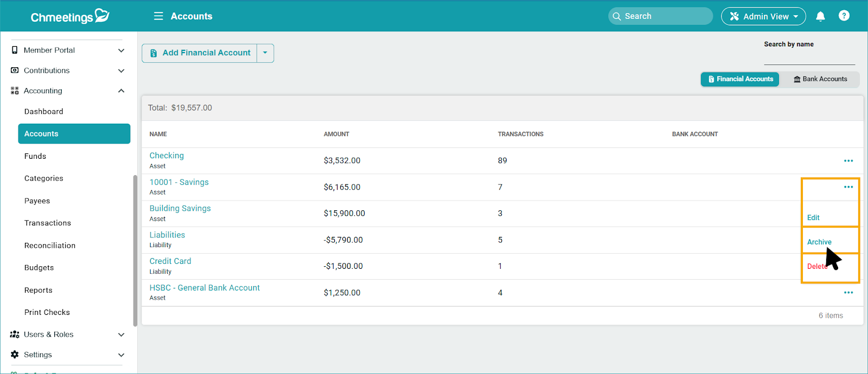Click the Settings gear in sidebar
This screenshot has height=374, width=868.
pos(15,354)
